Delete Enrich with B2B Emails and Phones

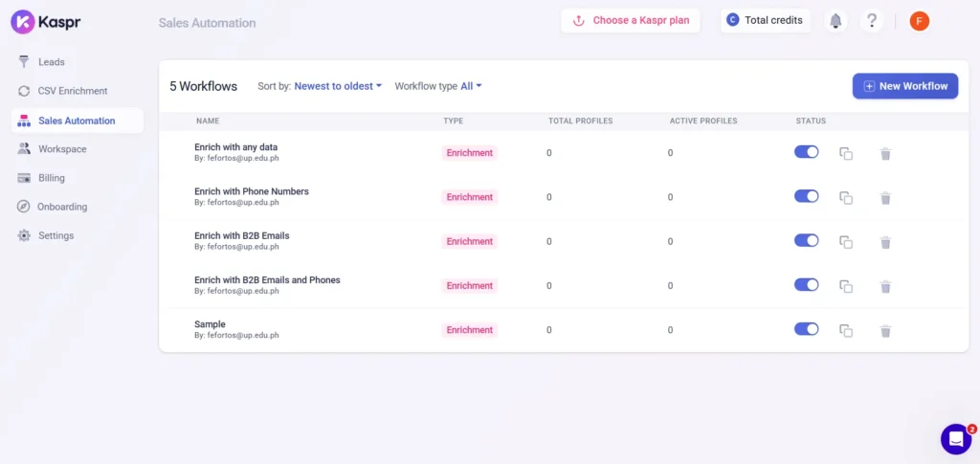coord(885,287)
